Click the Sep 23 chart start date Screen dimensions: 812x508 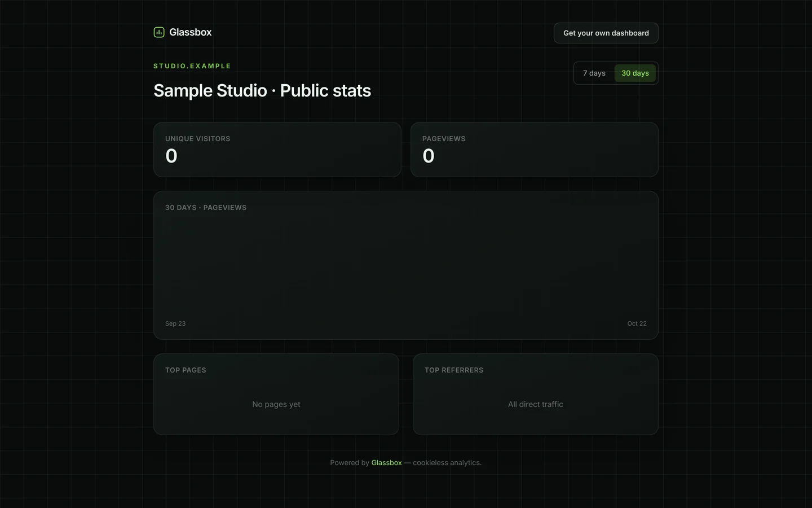click(x=175, y=323)
